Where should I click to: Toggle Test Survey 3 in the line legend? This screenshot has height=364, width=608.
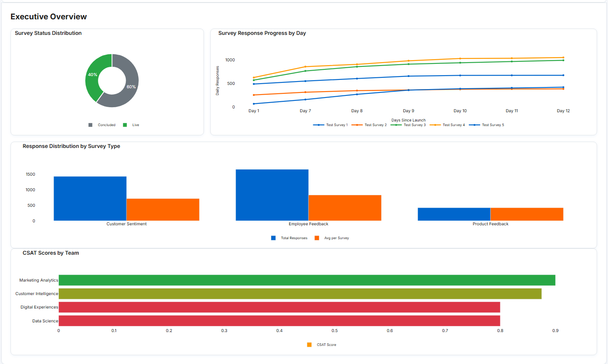point(408,125)
